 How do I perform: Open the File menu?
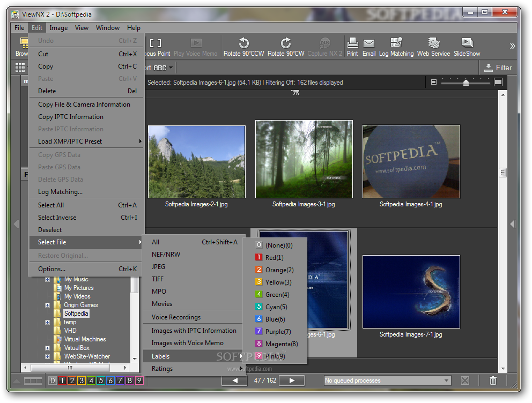click(x=19, y=28)
